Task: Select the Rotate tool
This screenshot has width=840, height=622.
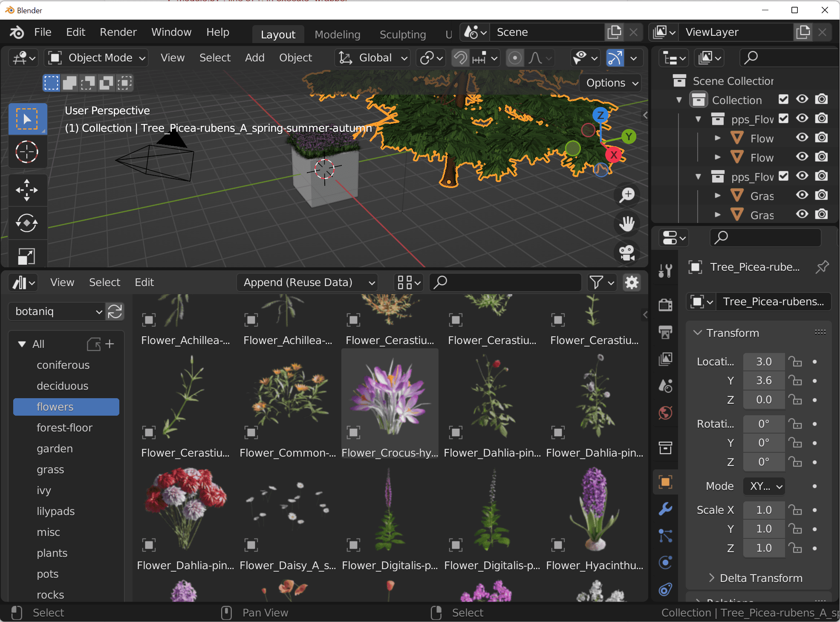Action: (x=27, y=223)
